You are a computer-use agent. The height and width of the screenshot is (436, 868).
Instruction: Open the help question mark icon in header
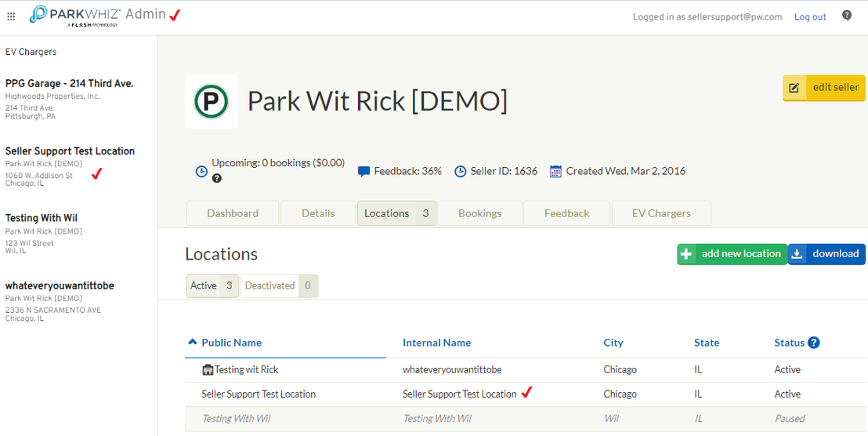tap(847, 16)
